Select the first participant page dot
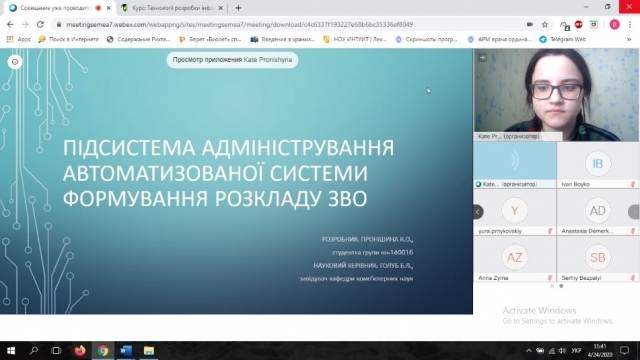The width and height of the screenshot is (640, 360). click(x=552, y=286)
